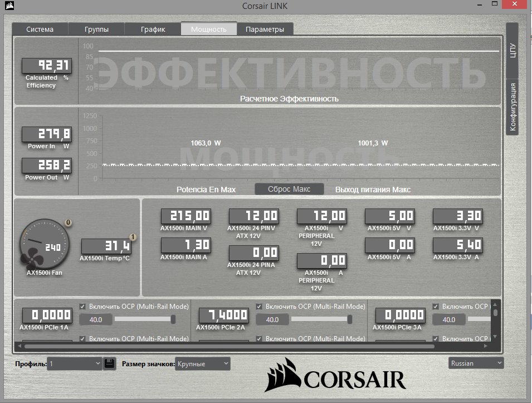Screen dimensions: 532x403
Task: Click the AX1500i 5V V readout
Action: pos(389,216)
